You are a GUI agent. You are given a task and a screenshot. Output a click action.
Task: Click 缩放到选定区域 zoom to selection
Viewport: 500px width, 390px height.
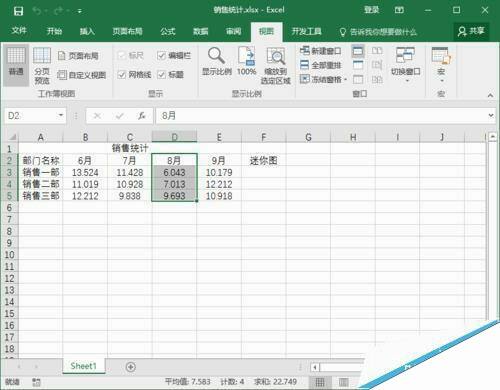pos(276,66)
